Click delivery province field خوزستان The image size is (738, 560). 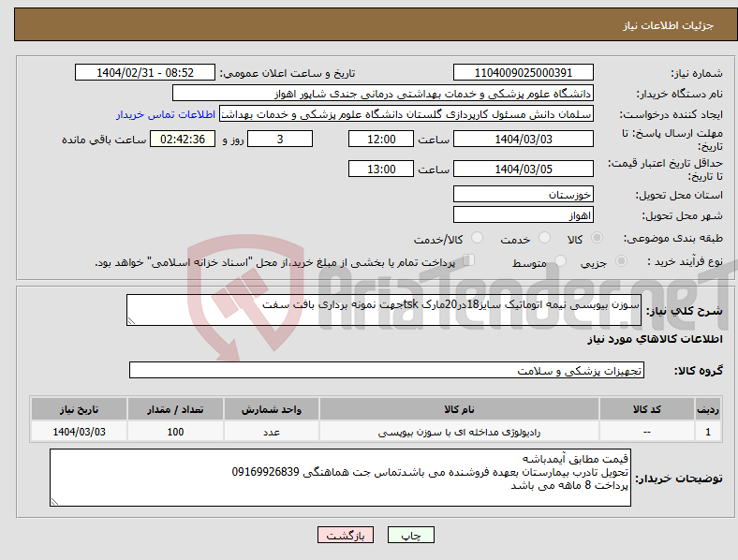pyautogui.click(x=523, y=194)
